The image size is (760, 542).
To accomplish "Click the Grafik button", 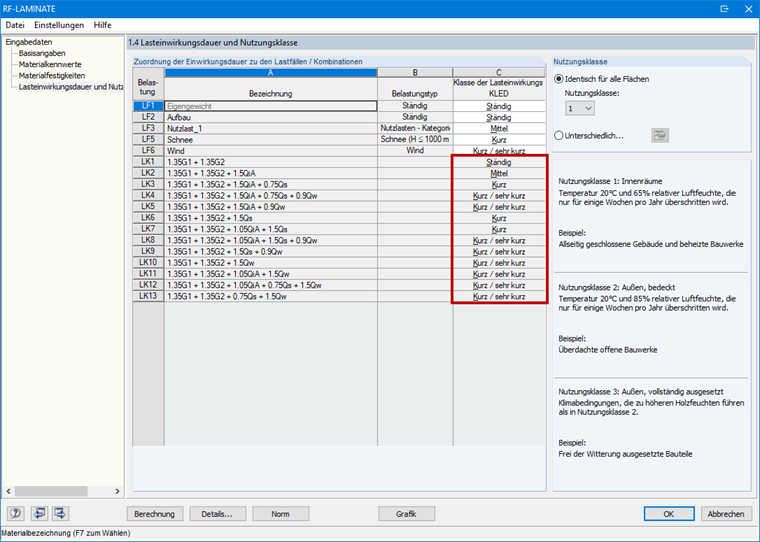I will [x=406, y=514].
